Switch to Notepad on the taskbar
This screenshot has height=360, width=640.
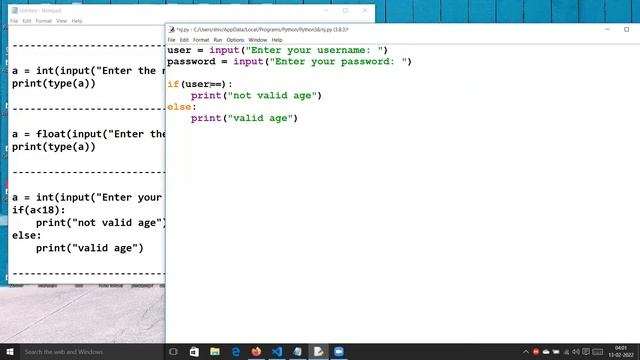pyautogui.click(x=298, y=351)
